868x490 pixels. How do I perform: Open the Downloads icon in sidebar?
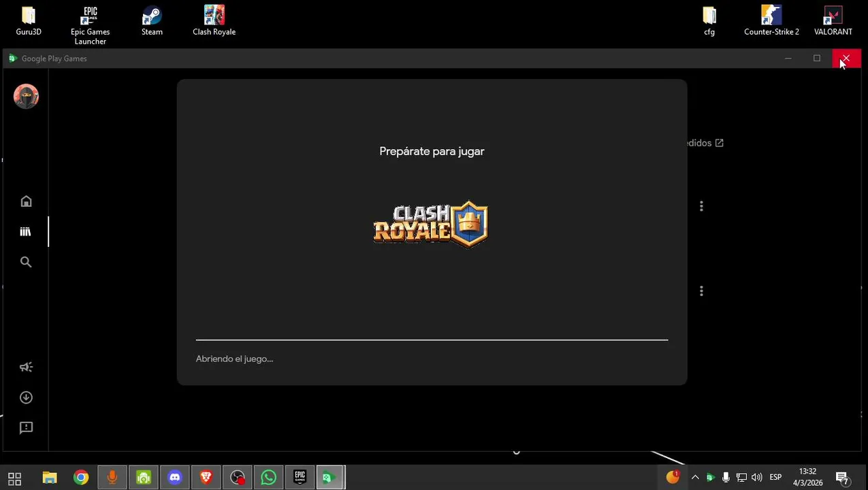click(26, 397)
